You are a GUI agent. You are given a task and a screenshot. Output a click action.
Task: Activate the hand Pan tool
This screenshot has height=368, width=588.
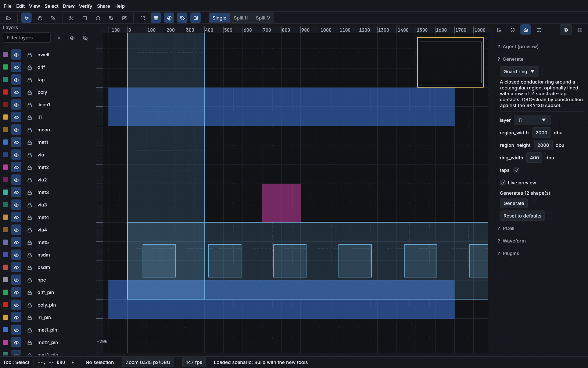coord(40,18)
